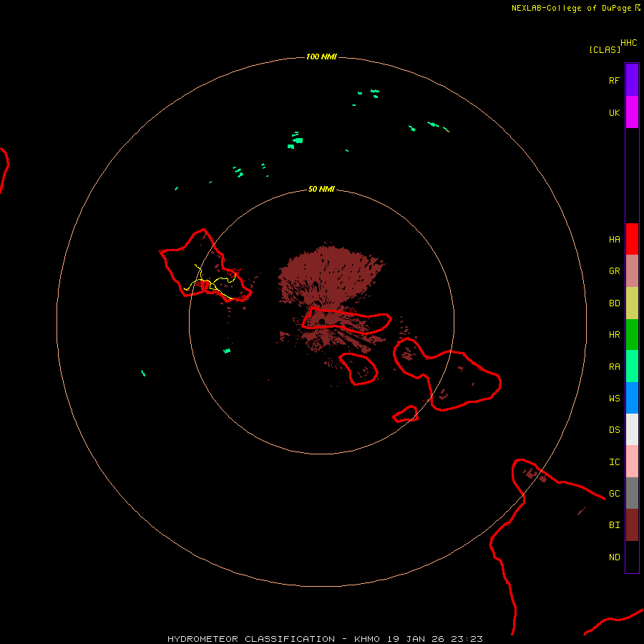Click the NEXLAB-College of DuPage credit text
This screenshot has height=644, width=644.
(571, 8)
